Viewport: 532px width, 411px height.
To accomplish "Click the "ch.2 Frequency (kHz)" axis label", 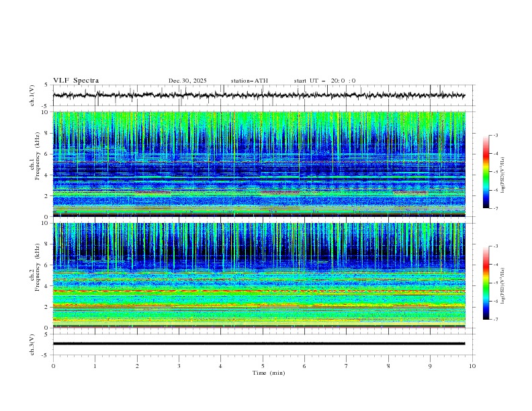I will click(x=35, y=267).
